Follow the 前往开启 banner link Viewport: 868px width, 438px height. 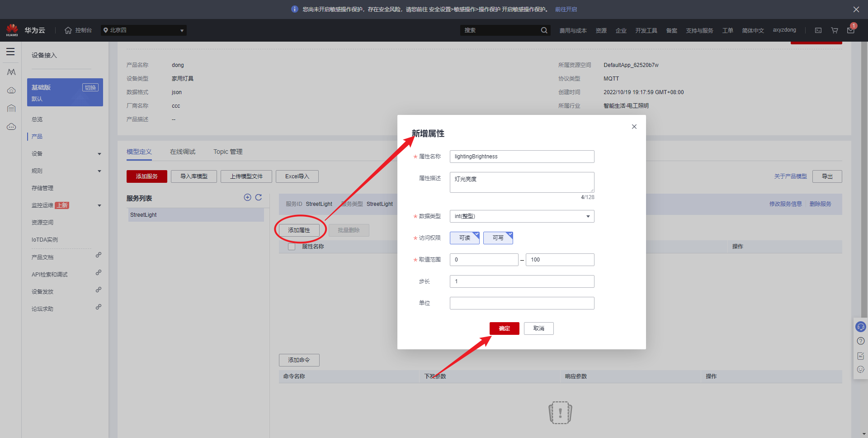[566, 10]
